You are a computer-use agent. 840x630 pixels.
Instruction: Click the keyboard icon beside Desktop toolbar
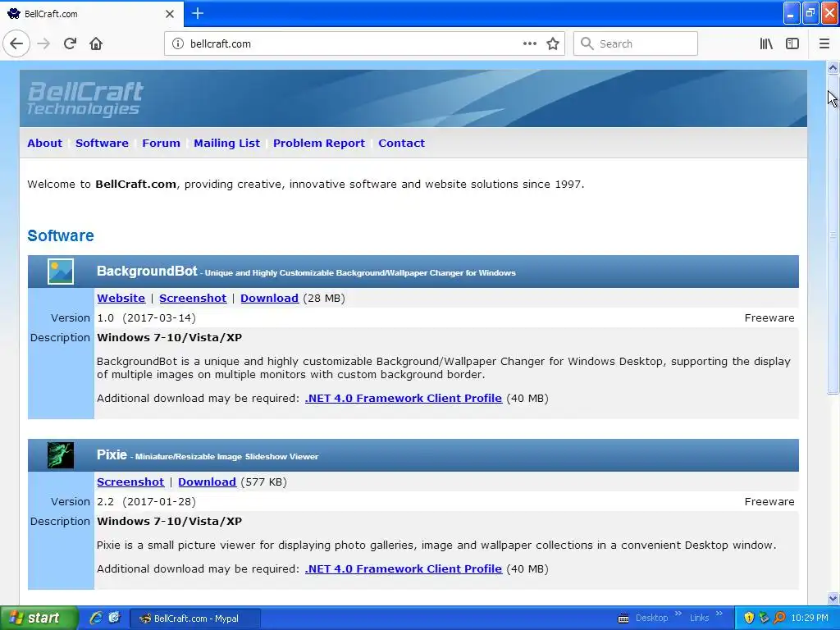[x=623, y=619]
